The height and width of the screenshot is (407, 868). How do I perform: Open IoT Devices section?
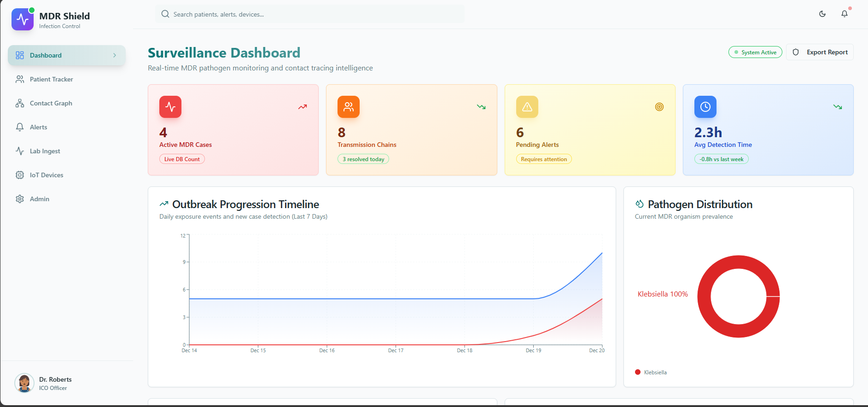pyautogui.click(x=67, y=175)
